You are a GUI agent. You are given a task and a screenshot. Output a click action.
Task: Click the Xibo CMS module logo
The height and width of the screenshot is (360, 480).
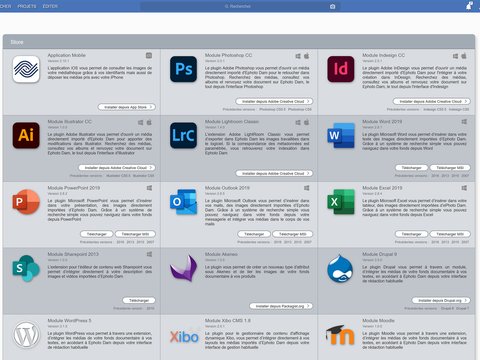coord(184,337)
